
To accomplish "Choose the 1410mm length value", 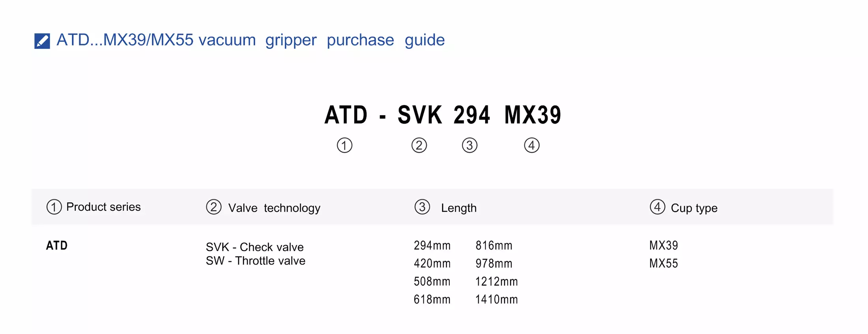I will point(496,299).
